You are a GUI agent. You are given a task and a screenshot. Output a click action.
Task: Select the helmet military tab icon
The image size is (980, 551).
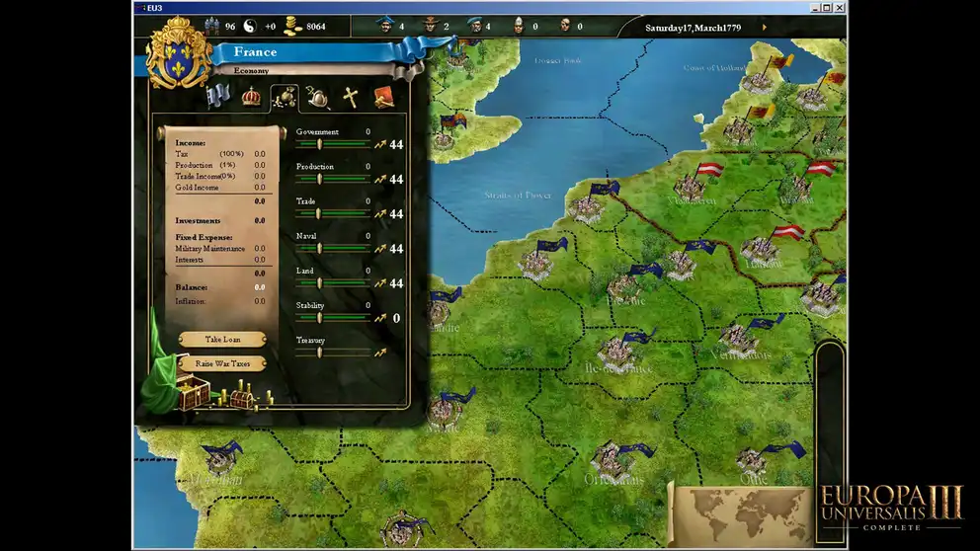click(x=317, y=97)
